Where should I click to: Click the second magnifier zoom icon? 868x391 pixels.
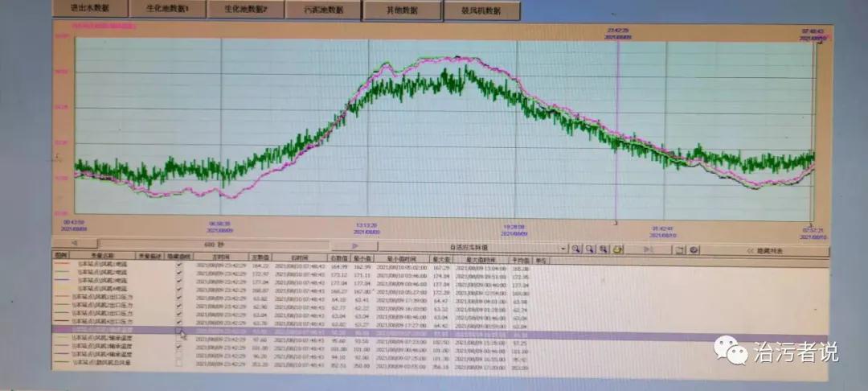(590, 249)
